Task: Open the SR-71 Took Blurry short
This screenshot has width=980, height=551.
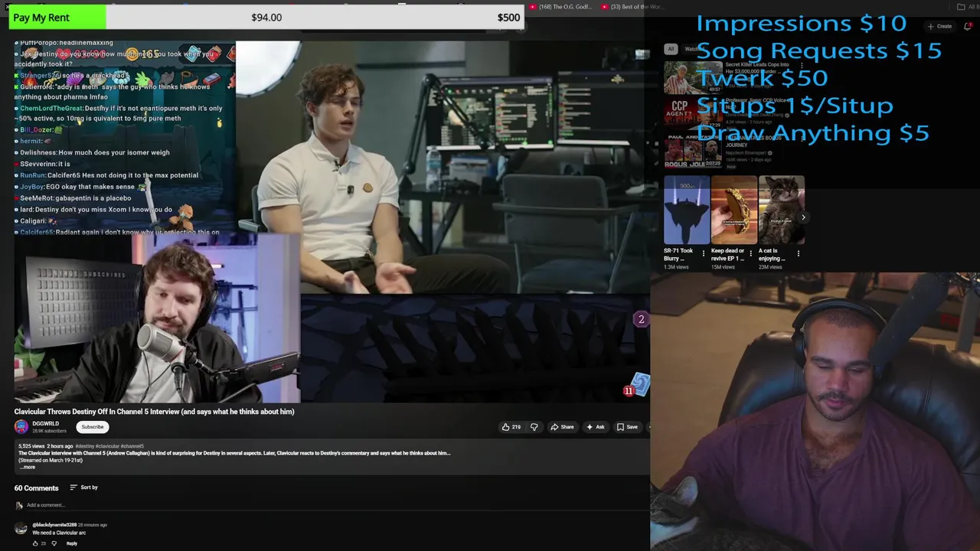Action: point(687,210)
